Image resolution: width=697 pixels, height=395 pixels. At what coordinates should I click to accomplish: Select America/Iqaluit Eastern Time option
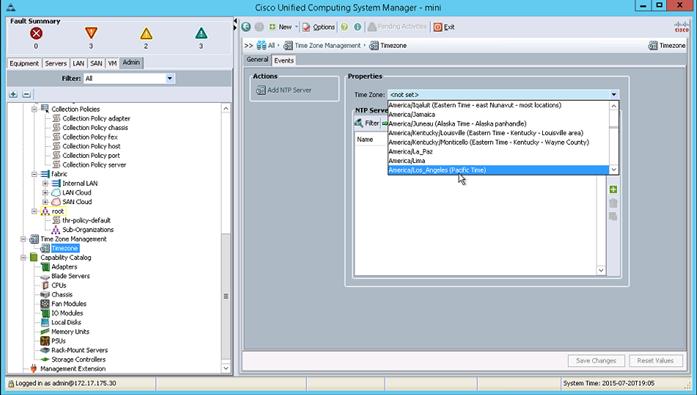(498, 105)
